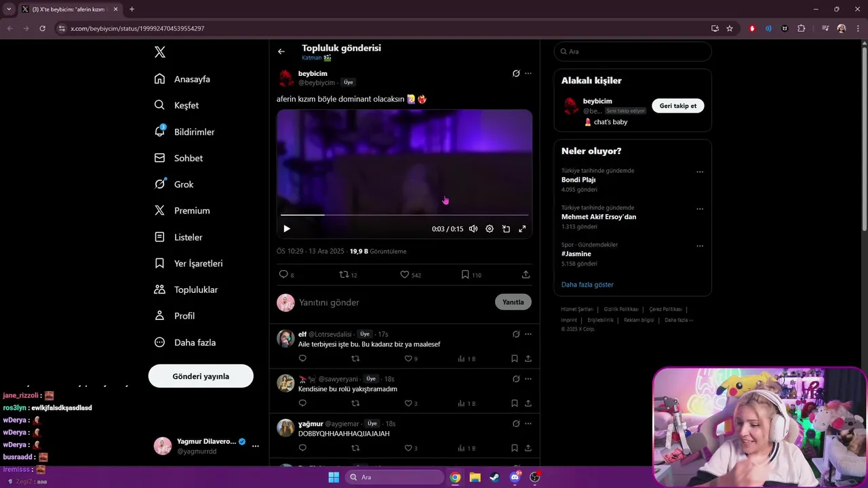Click Geri takip et button
Image resolution: width=868 pixels, height=488 pixels.
click(678, 106)
